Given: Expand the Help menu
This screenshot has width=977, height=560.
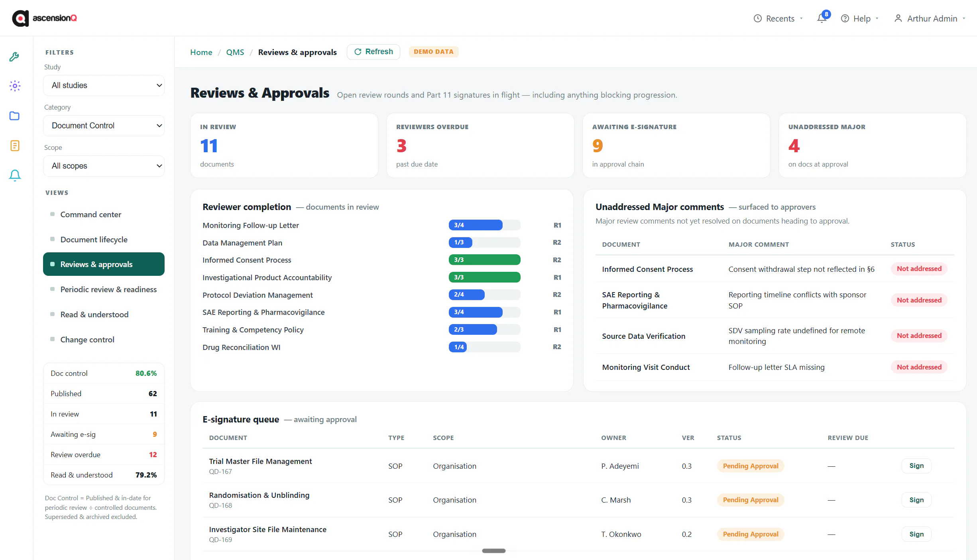Looking at the screenshot, I should click(x=860, y=19).
